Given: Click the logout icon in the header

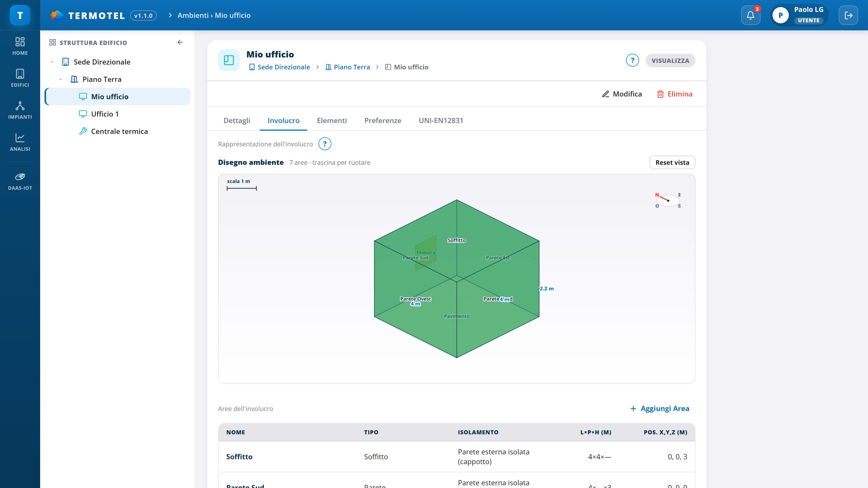Looking at the screenshot, I should (848, 15).
